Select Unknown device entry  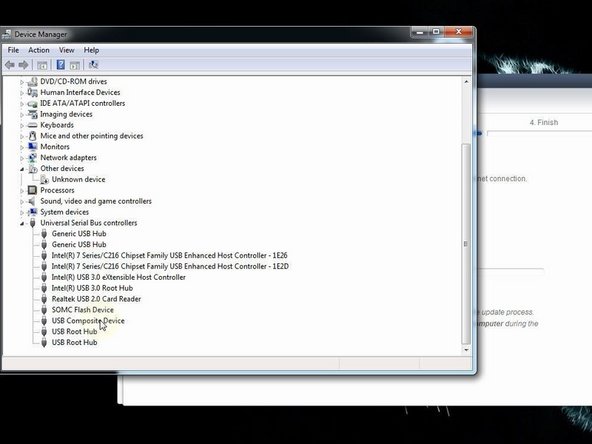79,179
